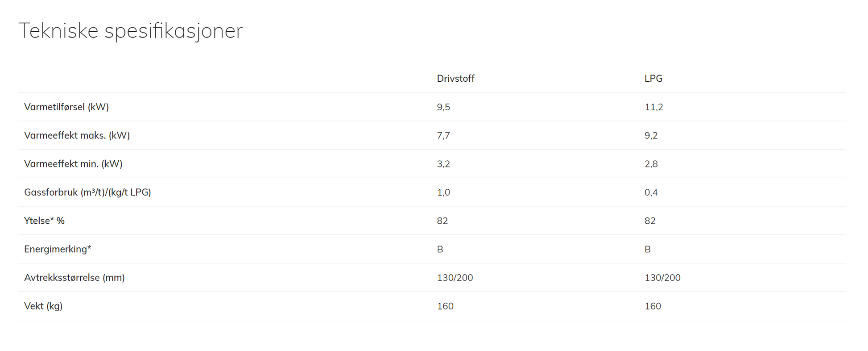Click the 130/200 value in the LPG column
Image resolution: width=868 pixels, height=351 pixels.
pos(662,278)
